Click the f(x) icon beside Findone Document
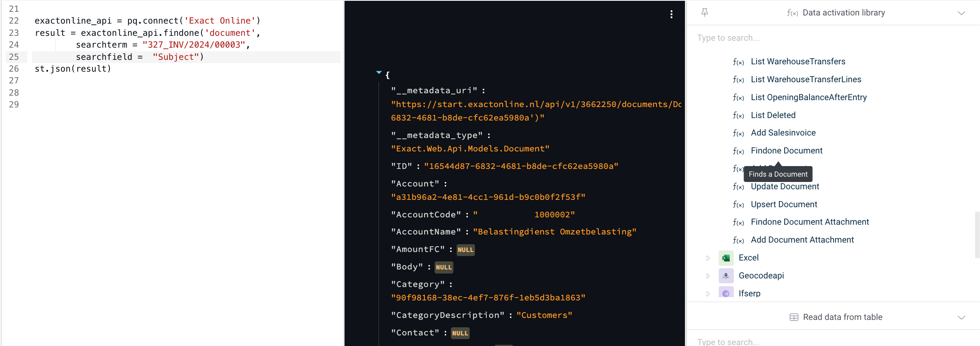Image resolution: width=980 pixels, height=346 pixels. point(738,151)
